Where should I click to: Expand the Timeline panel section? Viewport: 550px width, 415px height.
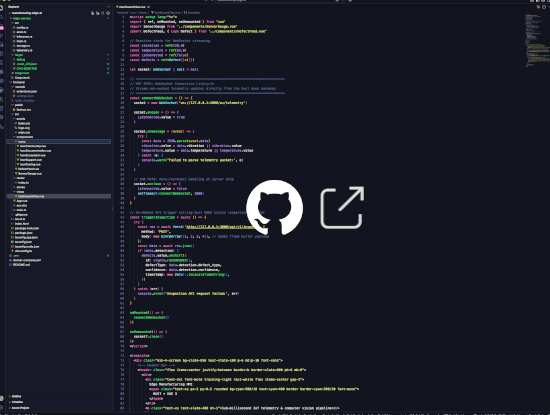pos(17,402)
